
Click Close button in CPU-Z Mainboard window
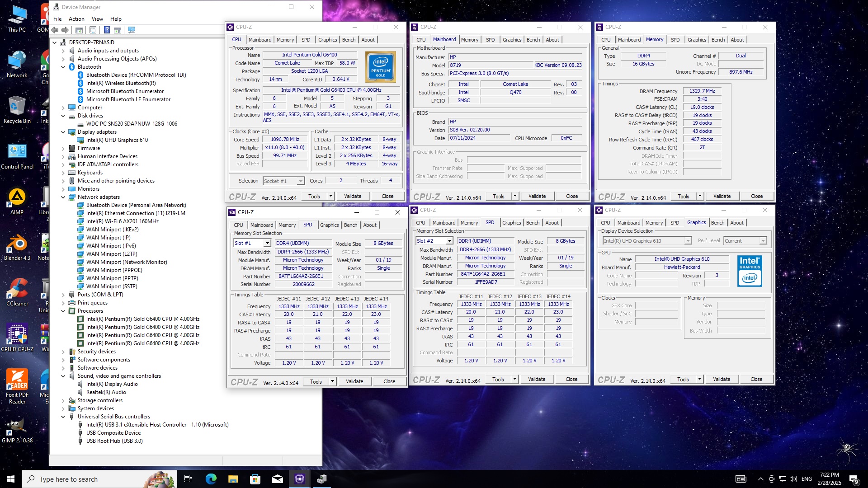(572, 196)
